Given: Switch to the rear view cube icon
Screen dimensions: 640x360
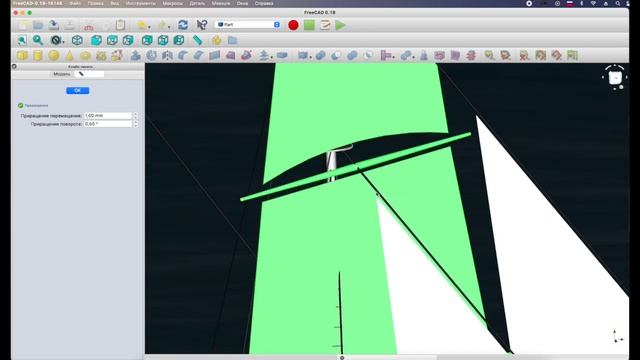Looking at the screenshot, I should pos(147,40).
